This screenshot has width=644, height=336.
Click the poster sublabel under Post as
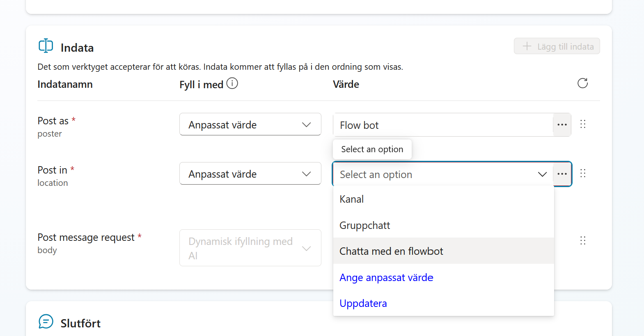click(50, 134)
